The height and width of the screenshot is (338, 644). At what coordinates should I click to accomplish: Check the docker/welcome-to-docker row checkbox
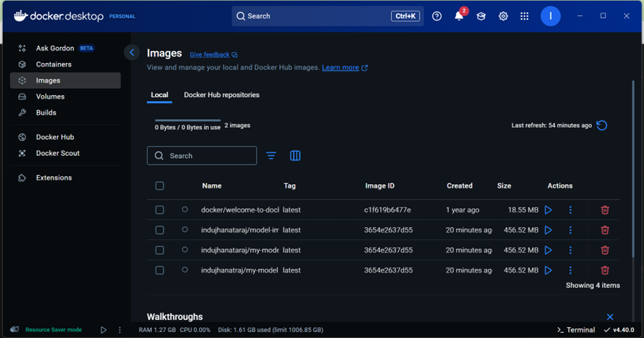point(160,210)
